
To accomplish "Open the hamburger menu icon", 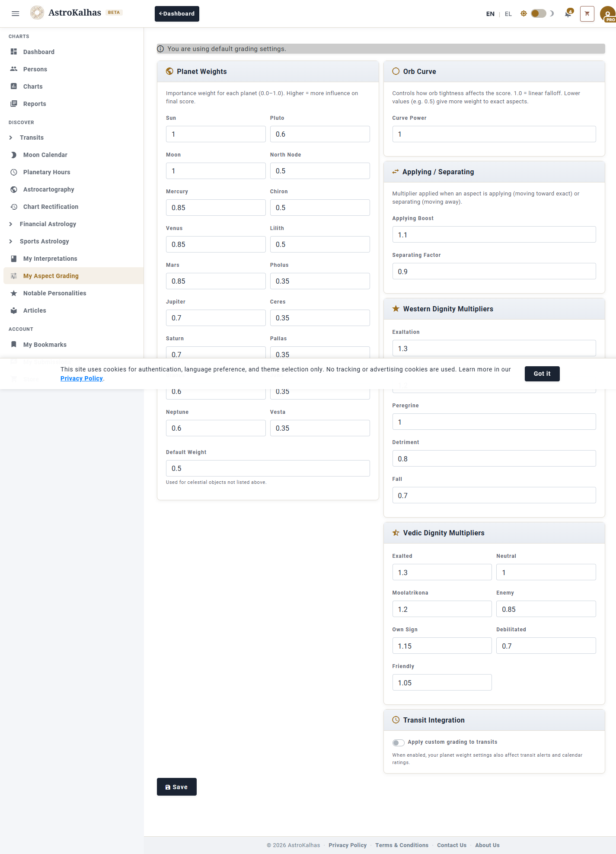I will (x=16, y=13).
